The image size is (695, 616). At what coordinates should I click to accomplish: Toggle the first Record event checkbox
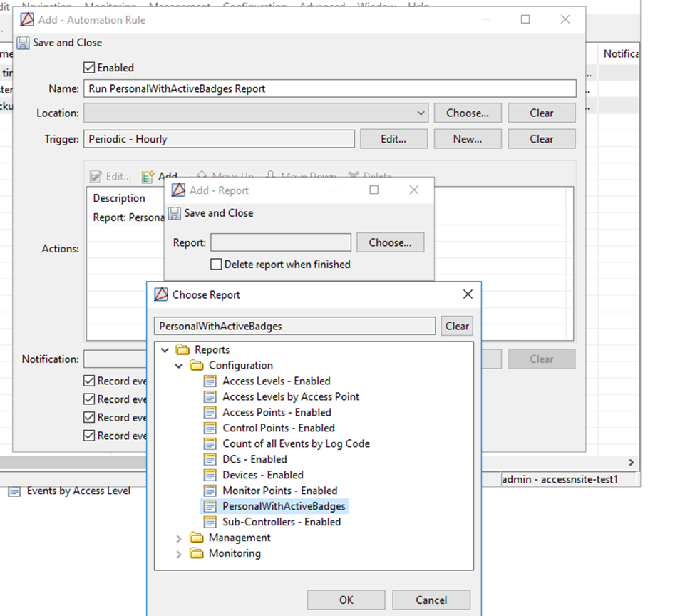(89, 381)
